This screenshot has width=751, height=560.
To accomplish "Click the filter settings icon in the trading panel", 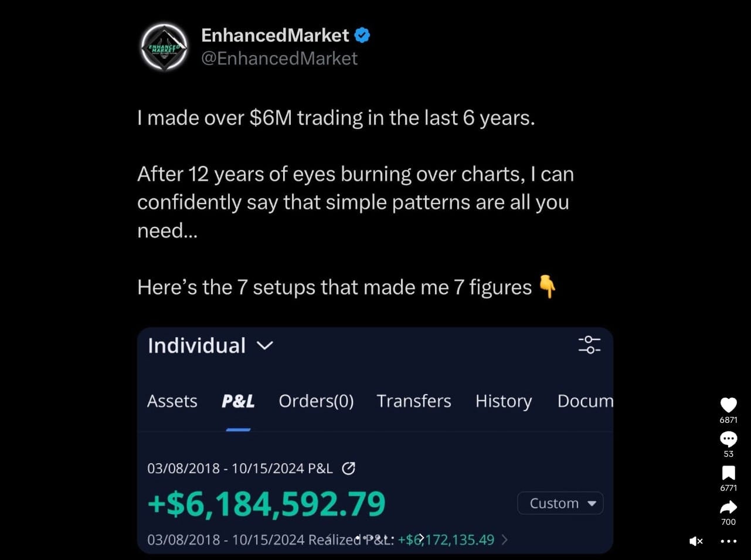I will point(589,345).
